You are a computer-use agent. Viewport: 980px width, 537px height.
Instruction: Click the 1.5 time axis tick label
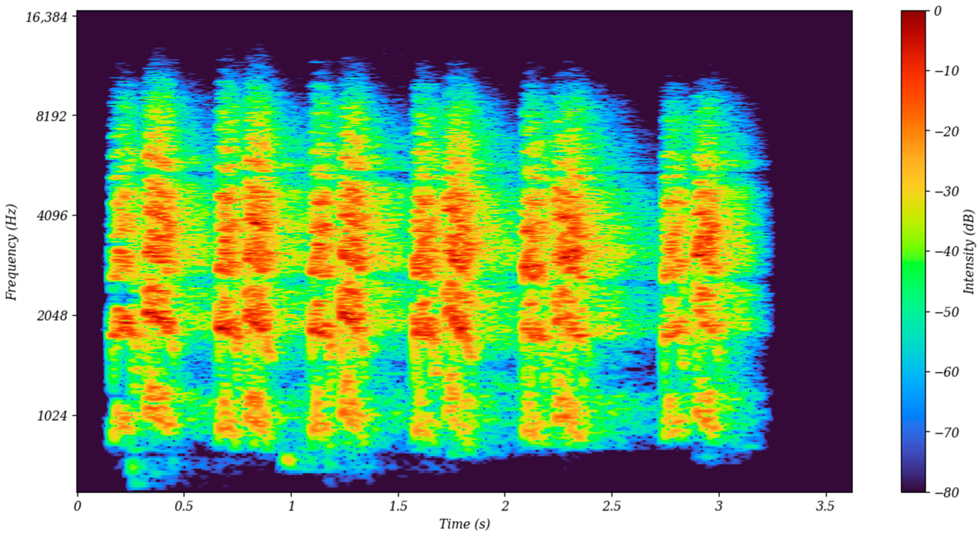pyautogui.click(x=398, y=507)
